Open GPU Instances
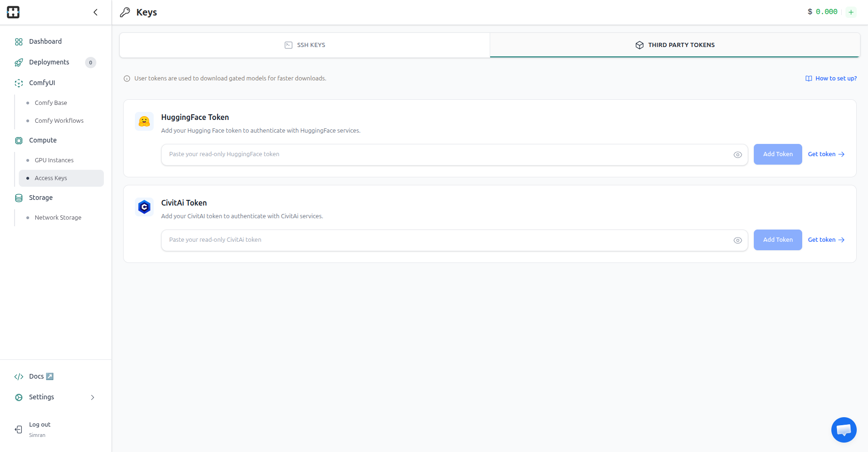The height and width of the screenshot is (452, 868). click(x=54, y=160)
